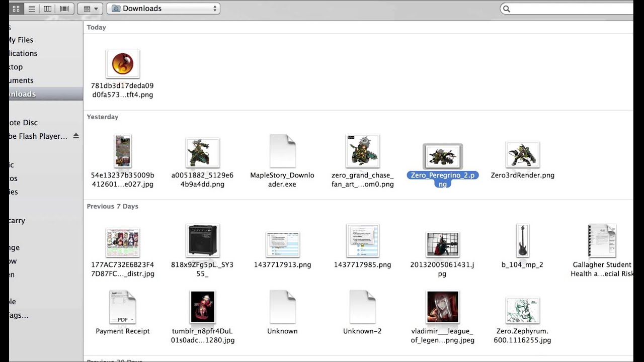Select Remote Disc in sidebar
The height and width of the screenshot is (362, 644).
click(x=46, y=122)
